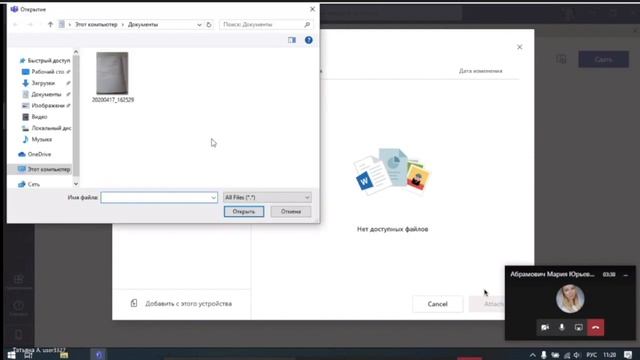This screenshot has width=640, height=360.
Task: Refresh the Документы folder listing
Action: point(209,24)
